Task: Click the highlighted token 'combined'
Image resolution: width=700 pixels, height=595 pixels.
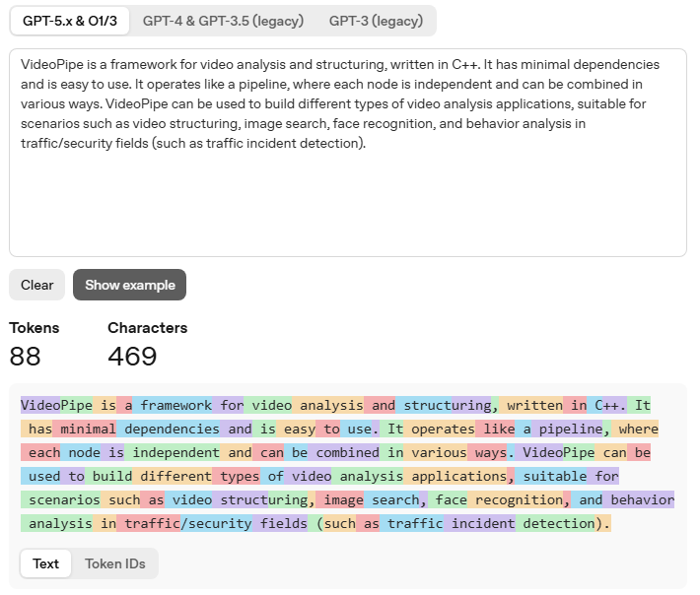Action: tap(344, 452)
